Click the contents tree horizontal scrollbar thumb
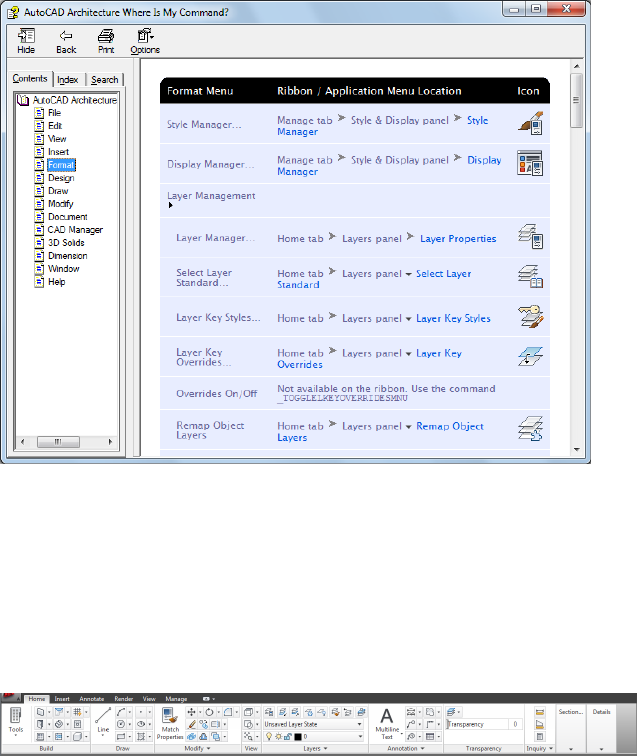The image size is (637, 756). (58, 442)
